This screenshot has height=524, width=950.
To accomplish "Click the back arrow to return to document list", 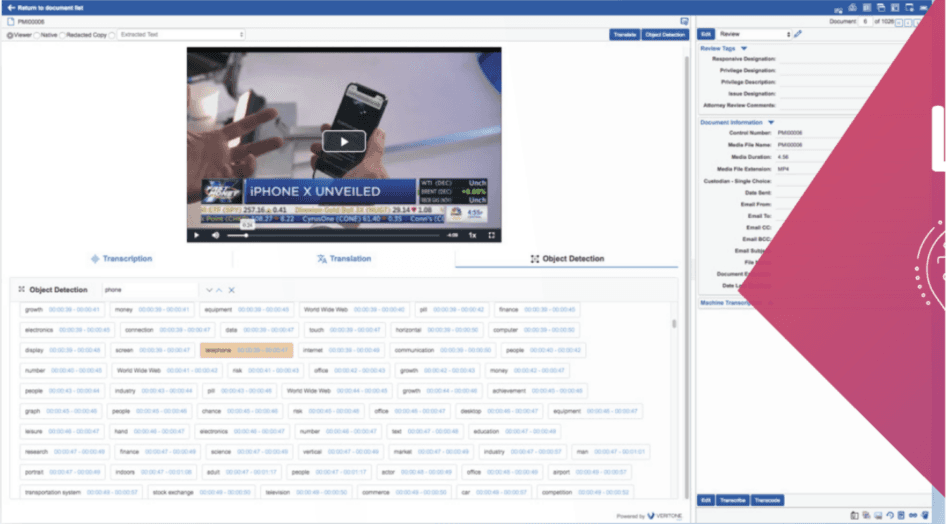I will click(x=11, y=7).
